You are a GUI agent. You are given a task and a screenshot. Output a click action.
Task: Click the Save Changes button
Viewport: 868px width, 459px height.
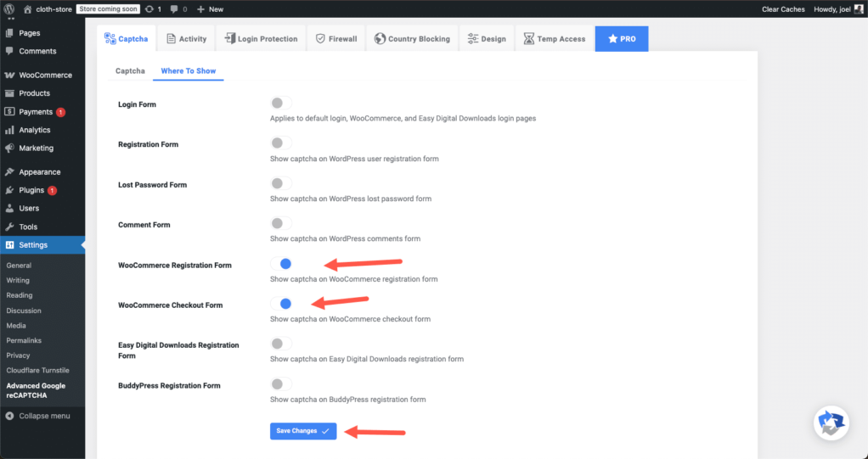point(303,431)
